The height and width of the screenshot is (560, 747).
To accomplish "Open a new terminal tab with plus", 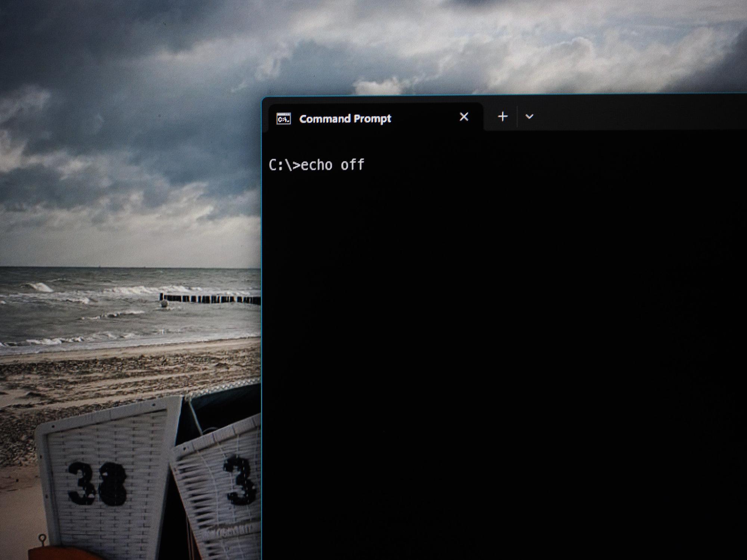I will (503, 116).
